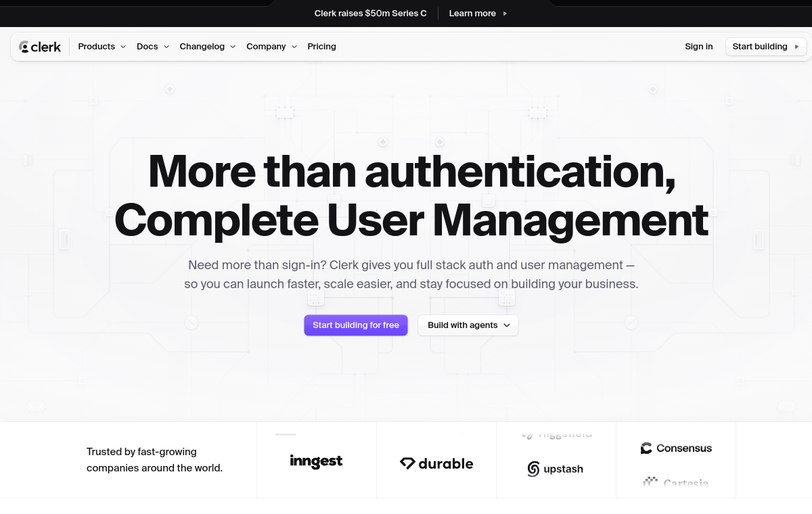Click the Complete User Management heading

411,220
